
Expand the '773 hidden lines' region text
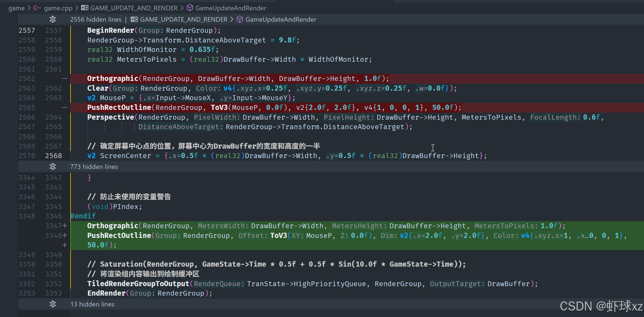click(x=94, y=166)
